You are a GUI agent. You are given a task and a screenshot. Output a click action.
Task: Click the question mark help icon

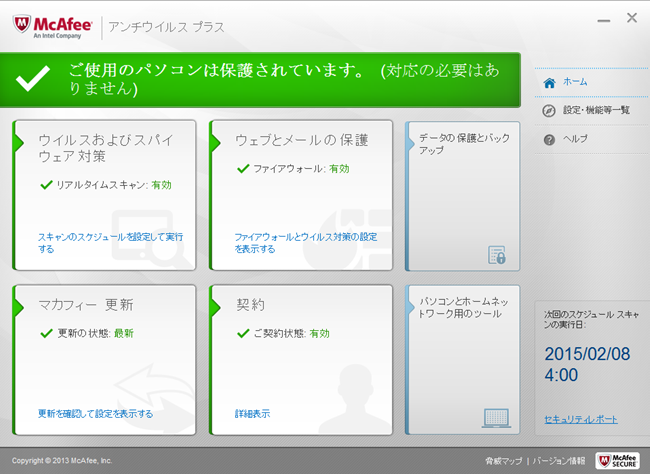pyautogui.click(x=549, y=140)
